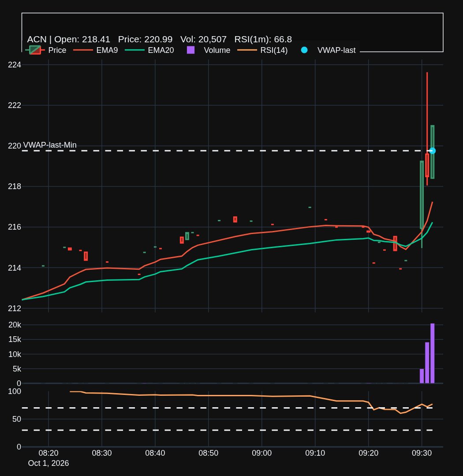Click the 09:00 time axis label
463x476 pixels.
[261, 453]
